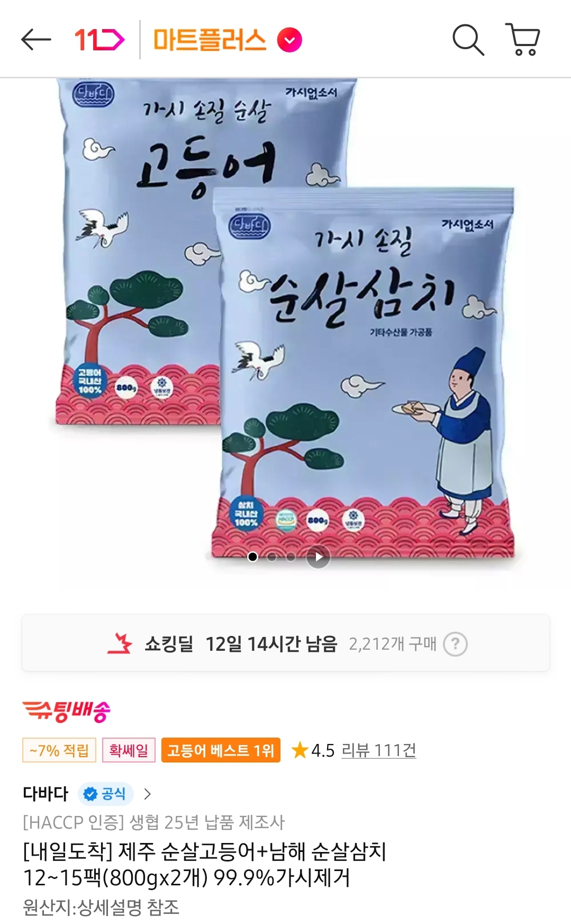This screenshot has width=571, height=924.
Task: Open the shopping cart icon
Action: [523, 39]
